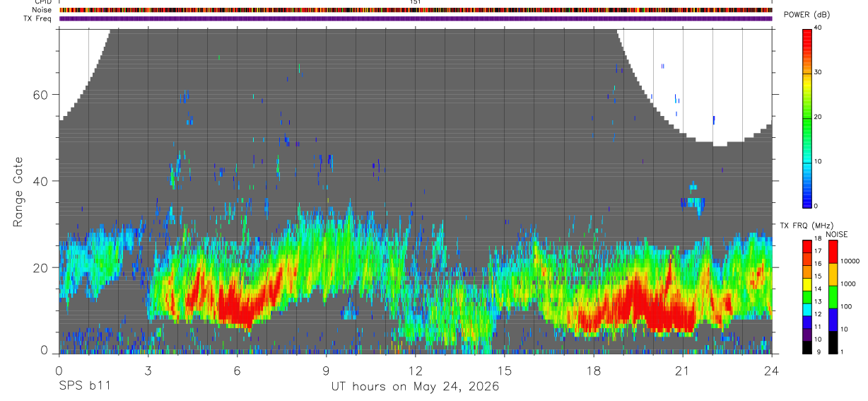Viewport: 868px width, 401px height.
Task: Click the '15' hour tick on the time axis
Action: (505, 370)
